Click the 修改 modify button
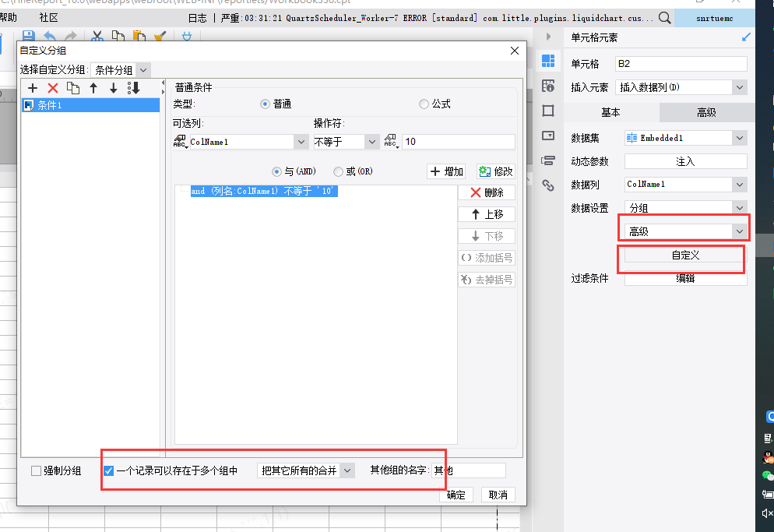The width and height of the screenshot is (774, 532). (495, 171)
